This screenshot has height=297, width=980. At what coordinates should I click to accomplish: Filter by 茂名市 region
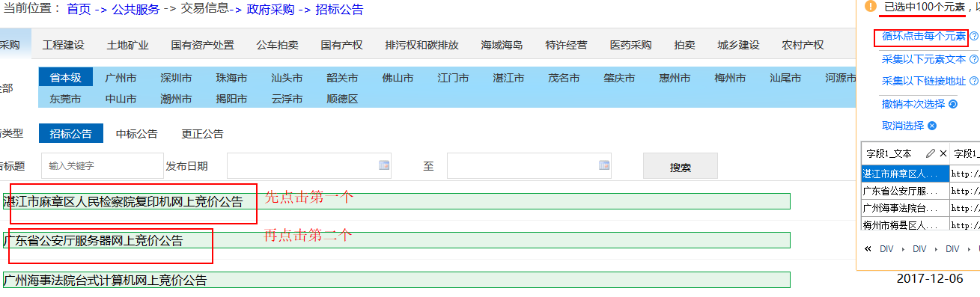click(564, 78)
